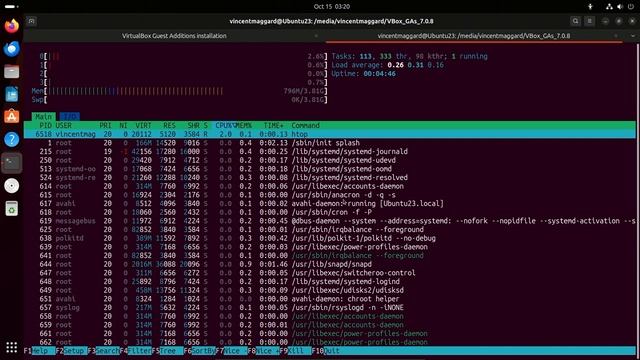Viewport: 640px width, 360px height.
Task: Open a new terminal tab
Action: 31,21
